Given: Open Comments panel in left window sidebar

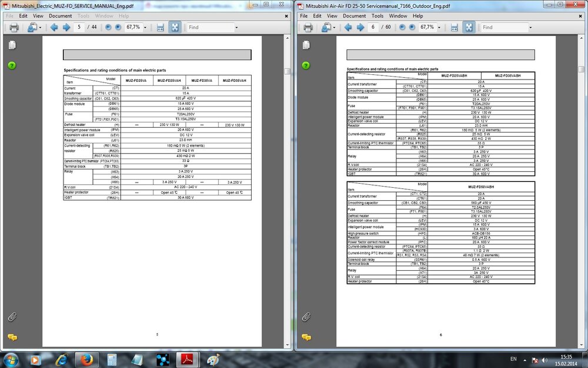Looking at the screenshot, I should point(12,337).
